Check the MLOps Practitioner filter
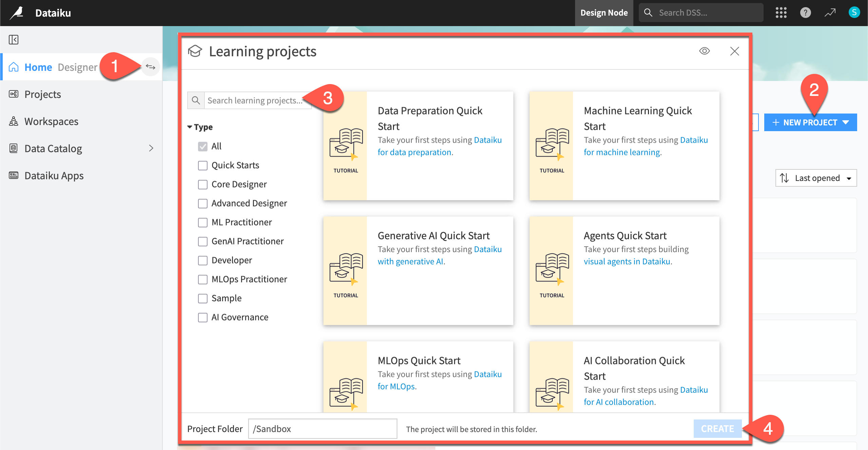The height and width of the screenshot is (450, 868). point(203,279)
